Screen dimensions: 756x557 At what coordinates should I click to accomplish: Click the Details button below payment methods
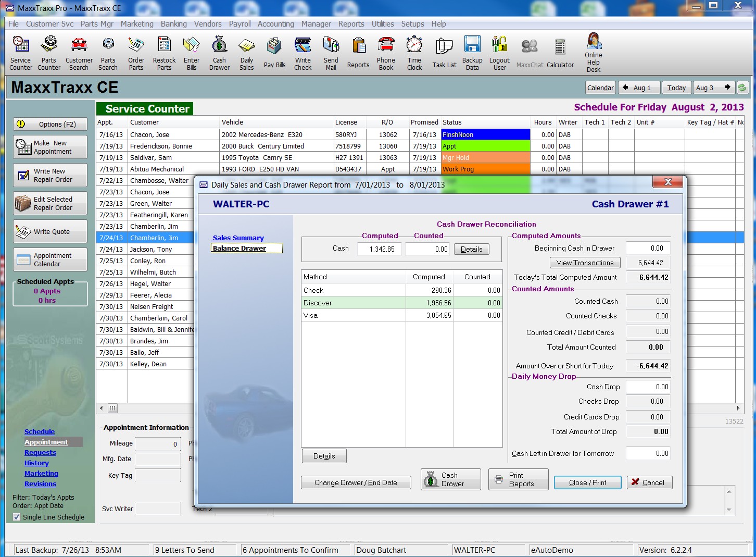point(324,456)
